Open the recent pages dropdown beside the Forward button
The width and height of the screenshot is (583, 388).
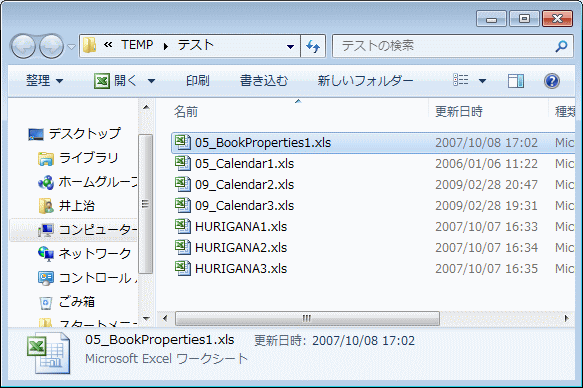click(71, 47)
